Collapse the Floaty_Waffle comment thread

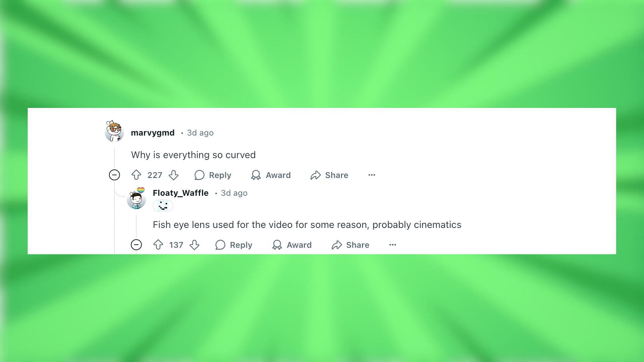click(137, 244)
